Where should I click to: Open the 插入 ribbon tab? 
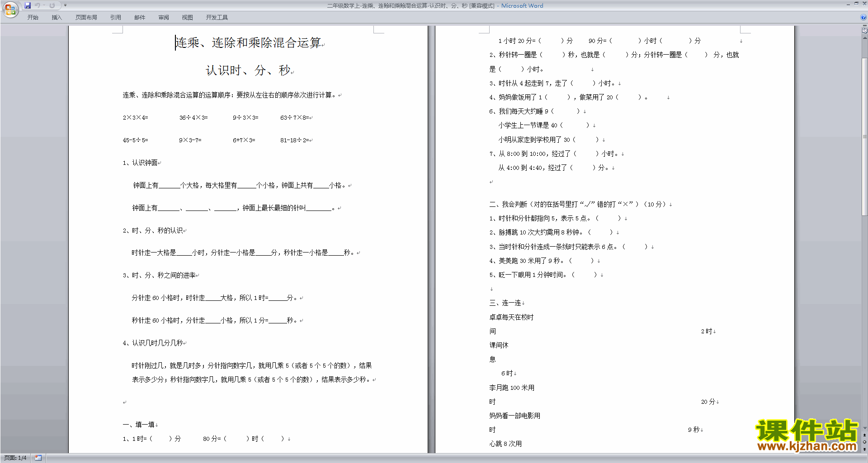(x=57, y=18)
